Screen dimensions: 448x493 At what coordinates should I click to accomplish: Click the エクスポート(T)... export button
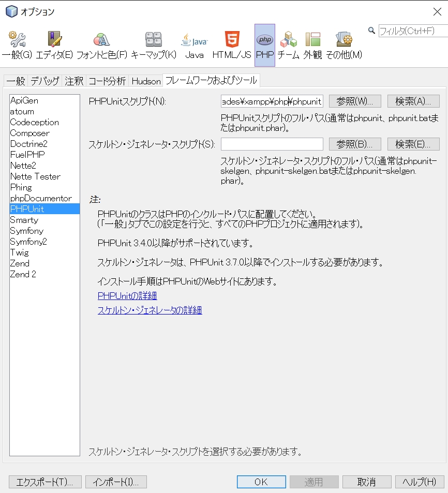[45, 482]
